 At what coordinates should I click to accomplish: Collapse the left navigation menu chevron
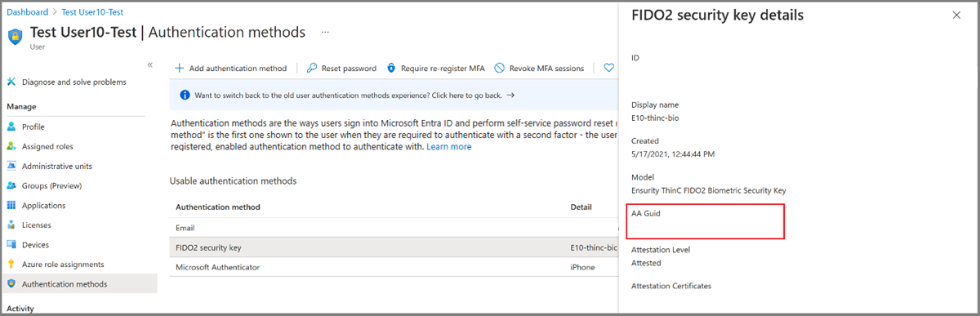click(x=149, y=65)
